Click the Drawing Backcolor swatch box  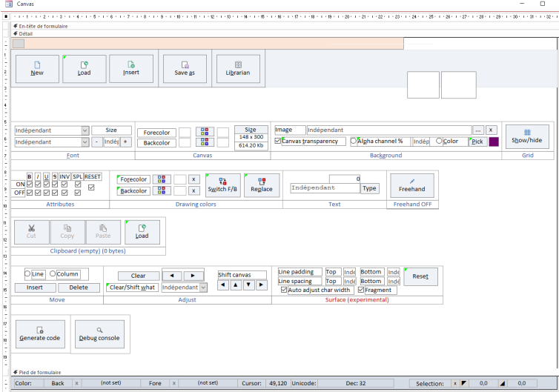coord(180,190)
